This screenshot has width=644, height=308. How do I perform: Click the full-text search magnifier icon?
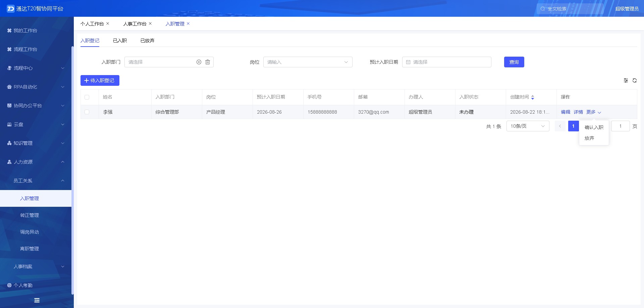coord(543,9)
